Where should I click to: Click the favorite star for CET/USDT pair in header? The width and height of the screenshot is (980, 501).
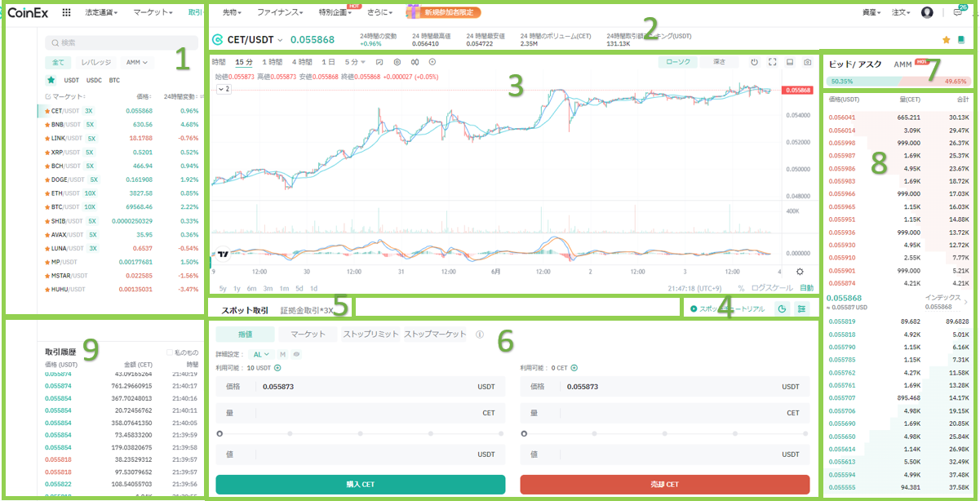947,39
